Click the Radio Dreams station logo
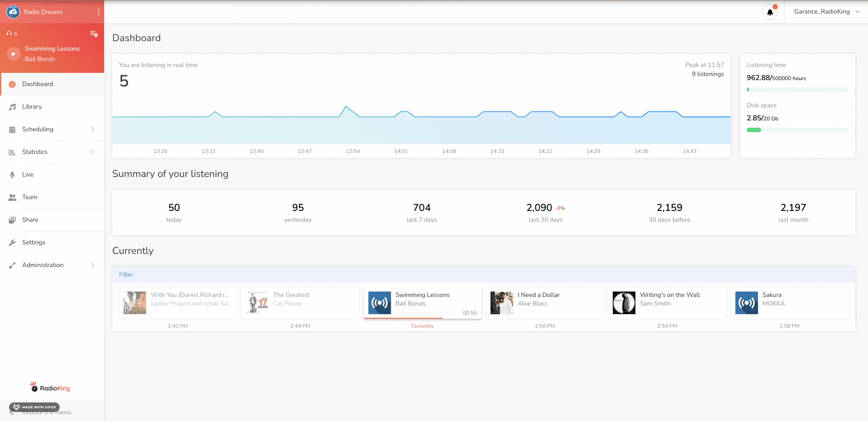Screen dimensions: 868x421 tap(13, 12)
